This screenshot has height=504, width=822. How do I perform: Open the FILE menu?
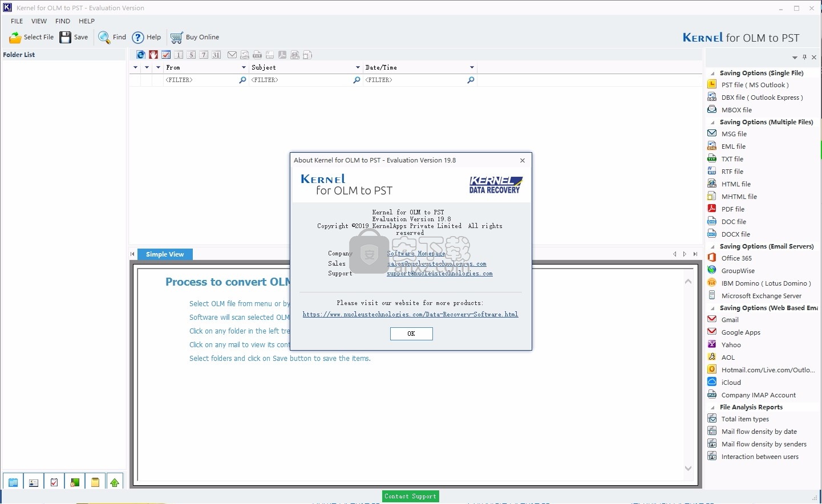tap(17, 21)
